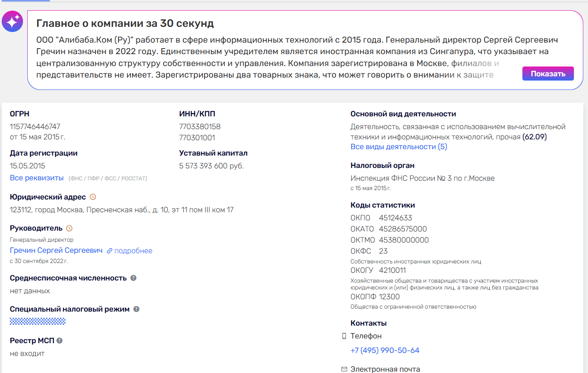588x373 pixels.
Task: Click the phone icon next to Телефон
Action: [x=344, y=336]
